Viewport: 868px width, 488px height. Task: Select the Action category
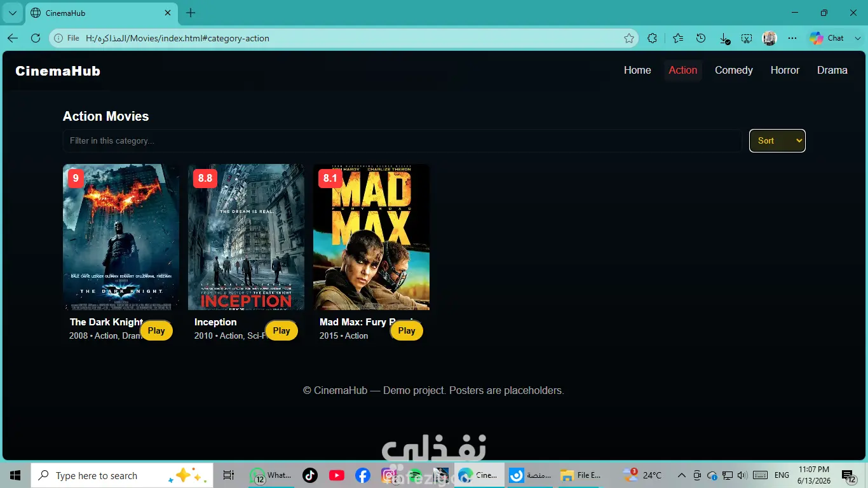[x=683, y=71]
